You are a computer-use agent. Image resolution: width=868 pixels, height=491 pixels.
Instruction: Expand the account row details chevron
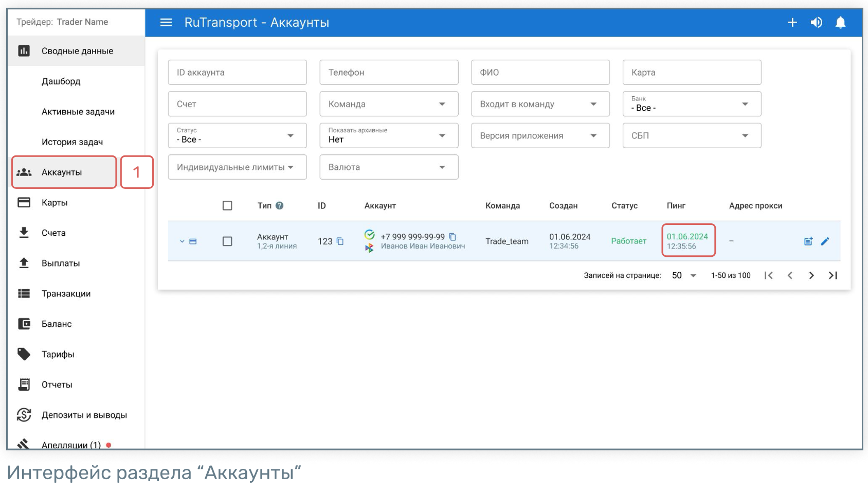tap(182, 241)
